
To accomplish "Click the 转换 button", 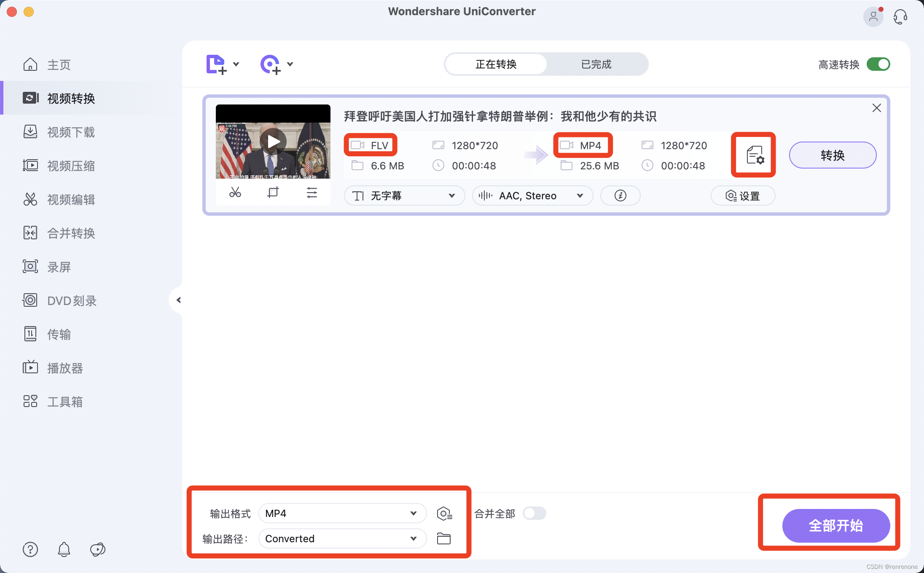I will point(832,155).
